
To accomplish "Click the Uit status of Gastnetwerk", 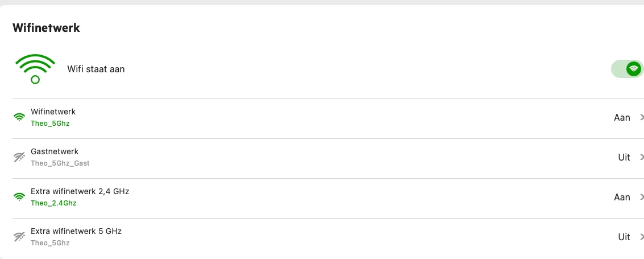I will (x=624, y=158).
